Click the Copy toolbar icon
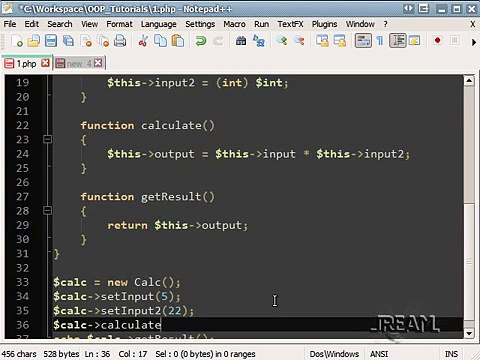 click(160, 41)
